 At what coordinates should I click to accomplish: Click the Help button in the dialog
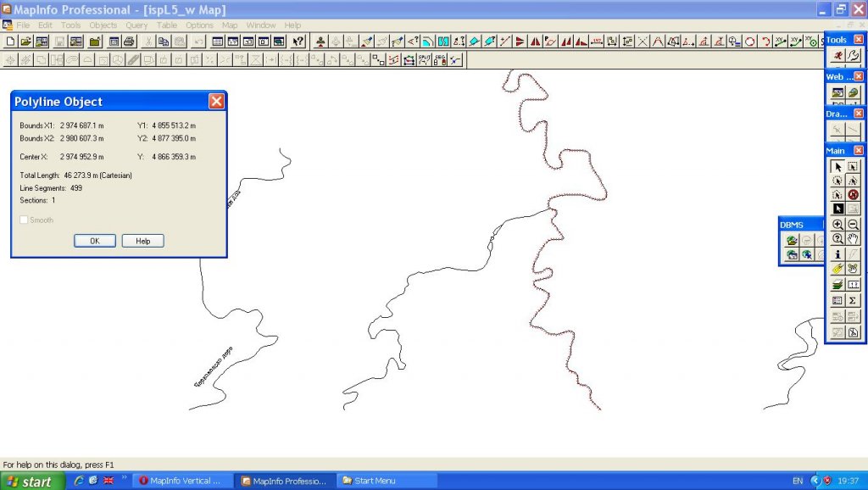coord(142,241)
